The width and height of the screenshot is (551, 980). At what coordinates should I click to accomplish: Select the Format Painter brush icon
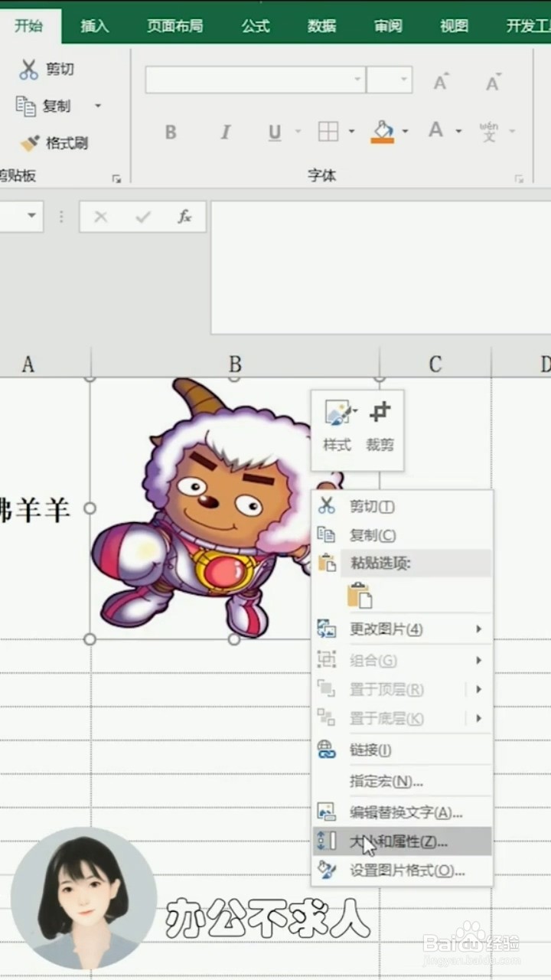click(x=30, y=143)
